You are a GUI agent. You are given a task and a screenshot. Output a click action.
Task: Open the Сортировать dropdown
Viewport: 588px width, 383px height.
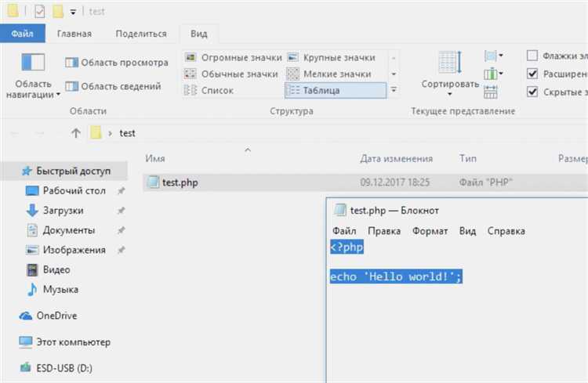tap(450, 74)
